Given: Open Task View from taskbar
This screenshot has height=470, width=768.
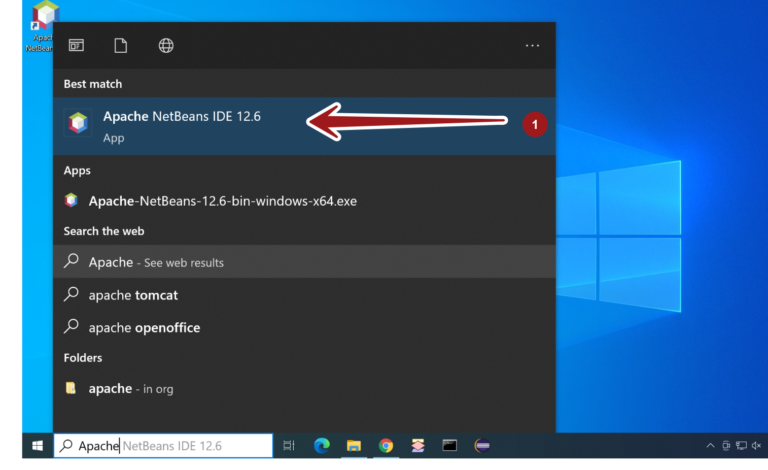Looking at the screenshot, I should tap(289, 446).
